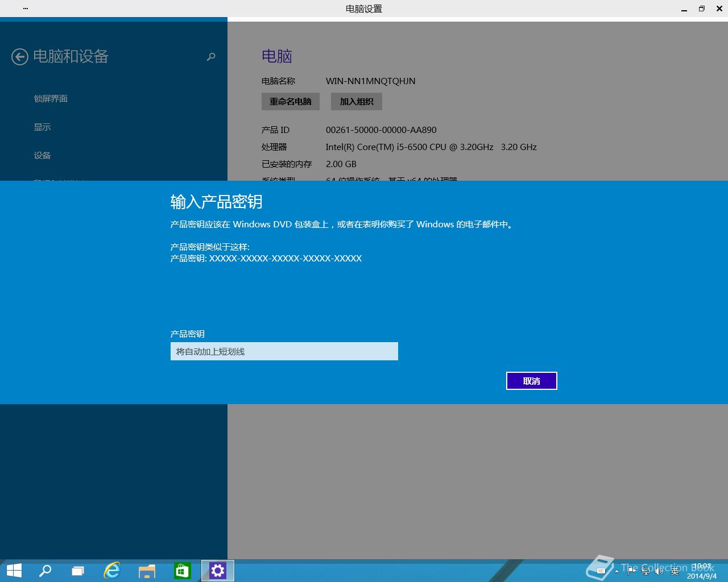The image size is (728, 582).
Task: Click the 输入产品密钥 dialog heading
Action: 216,202
